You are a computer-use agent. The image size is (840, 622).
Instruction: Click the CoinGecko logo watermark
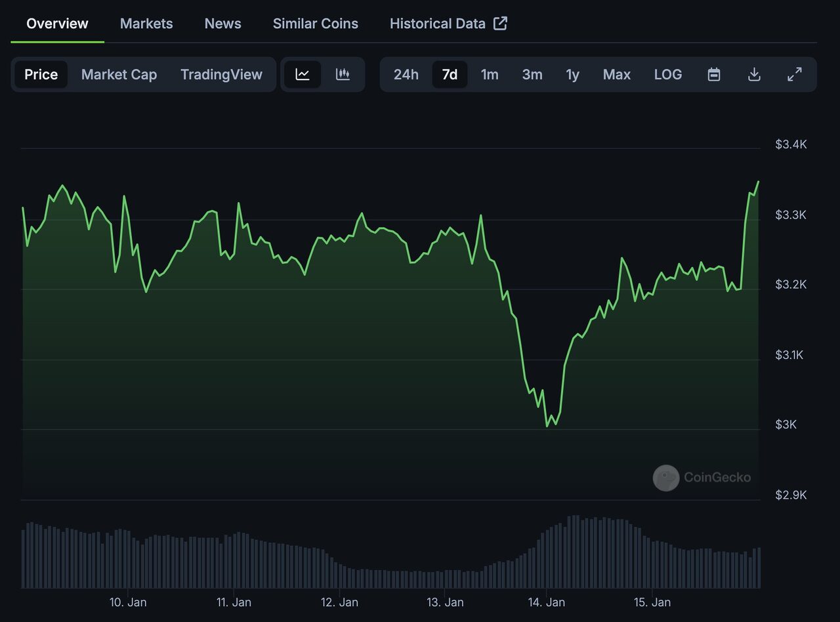(702, 478)
